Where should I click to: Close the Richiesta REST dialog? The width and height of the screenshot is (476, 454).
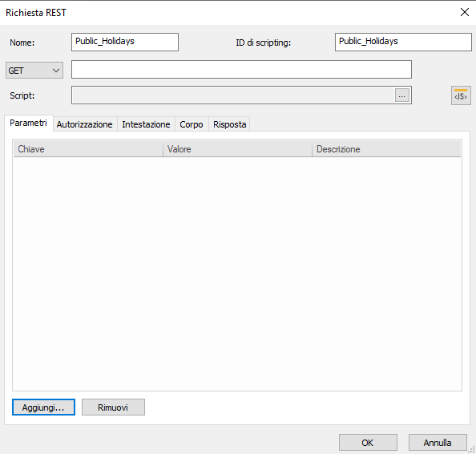[465, 13]
